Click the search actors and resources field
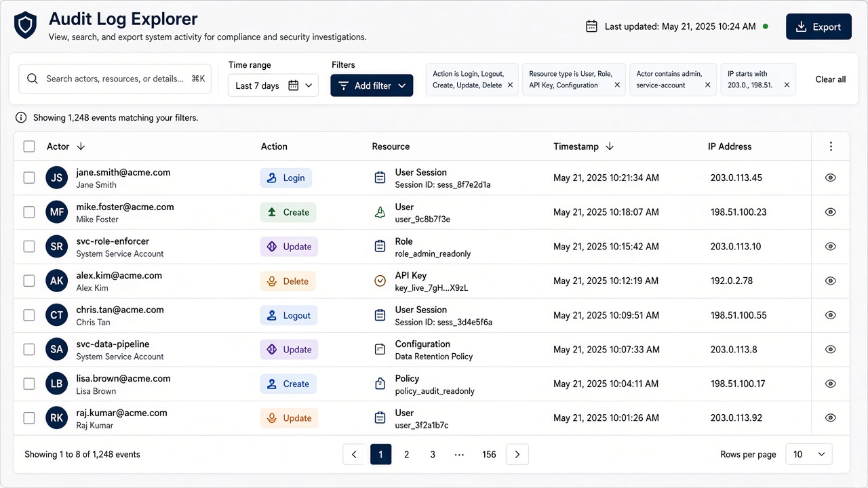This screenshot has width=868, height=488. click(x=115, y=79)
